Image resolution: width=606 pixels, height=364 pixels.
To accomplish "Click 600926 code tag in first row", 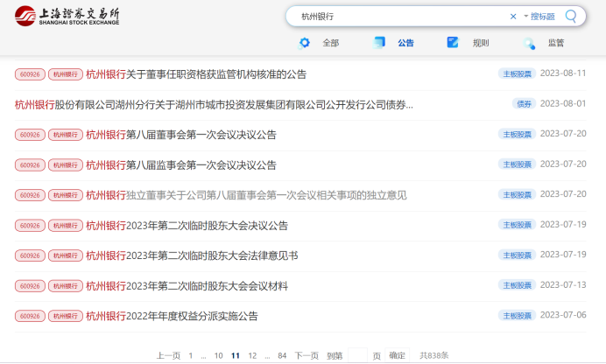I will pos(29,74).
